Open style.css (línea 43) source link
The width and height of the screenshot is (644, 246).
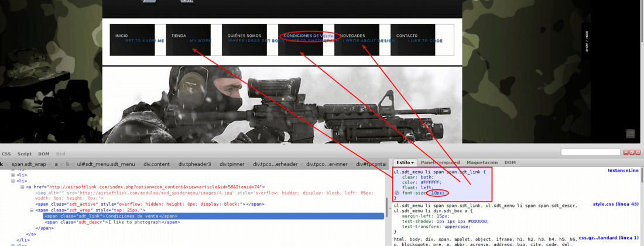point(616,204)
